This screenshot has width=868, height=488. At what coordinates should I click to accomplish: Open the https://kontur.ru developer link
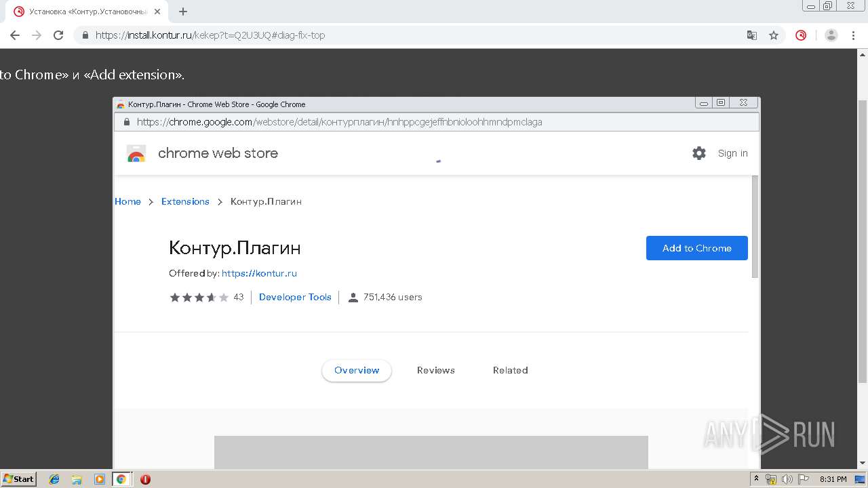[259, 273]
